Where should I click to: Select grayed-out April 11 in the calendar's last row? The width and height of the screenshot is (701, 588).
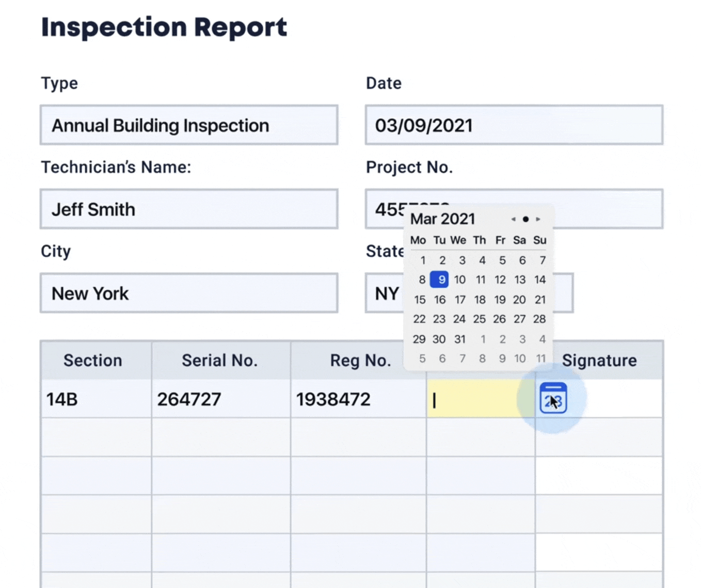coord(540,358)
